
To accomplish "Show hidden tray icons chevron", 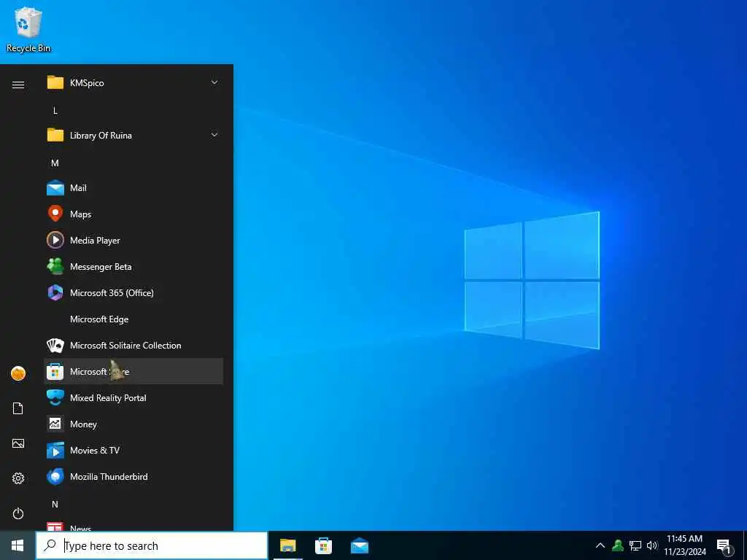I will pyautogui.click(x=600, y=545).
